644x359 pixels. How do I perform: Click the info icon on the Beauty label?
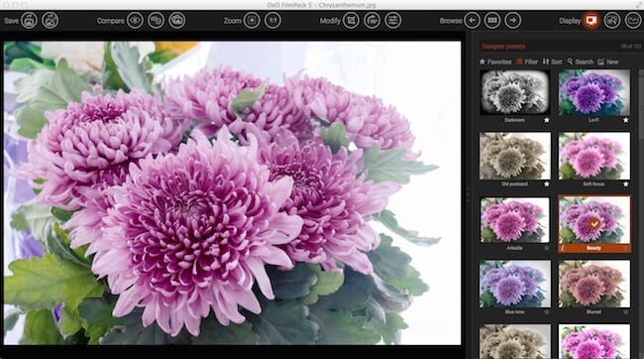pos(563,248)
